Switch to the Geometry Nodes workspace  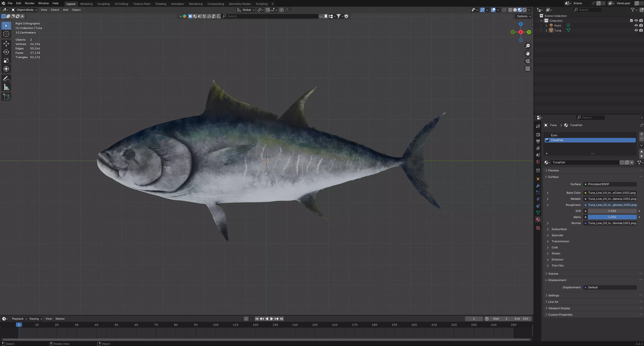pos(240,4)
